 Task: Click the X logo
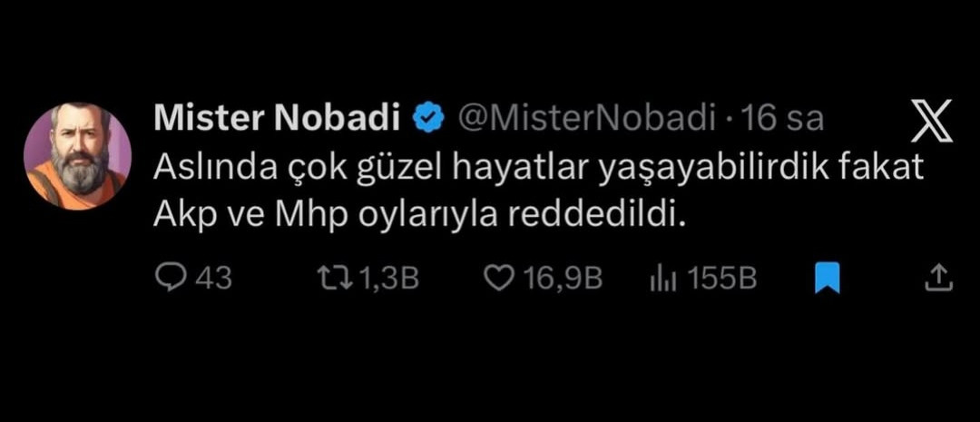[930, 123]
